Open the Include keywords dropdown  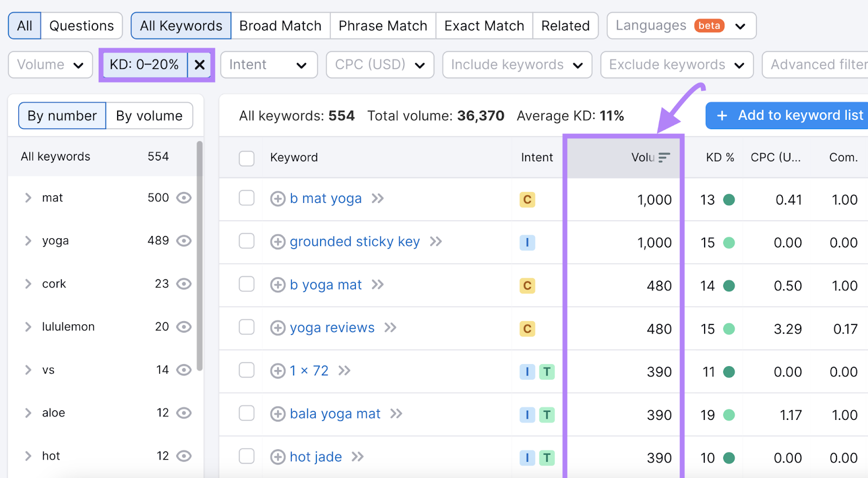tap(517, 65)
